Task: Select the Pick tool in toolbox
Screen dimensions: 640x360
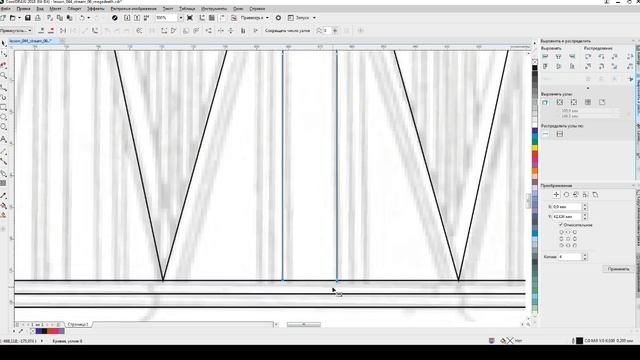Action: [x=4, y=44]
